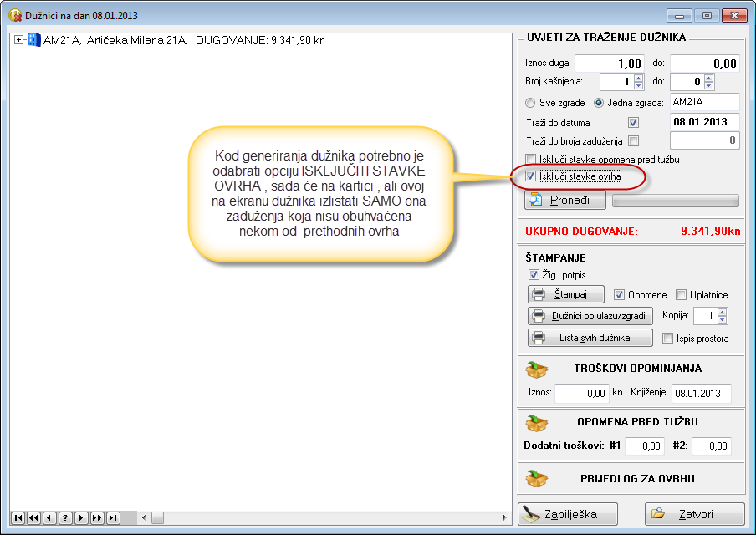Click Dodatni troškovi #2 field
The width and height of the screenshot is (756, 535).
tap(712, 446)
